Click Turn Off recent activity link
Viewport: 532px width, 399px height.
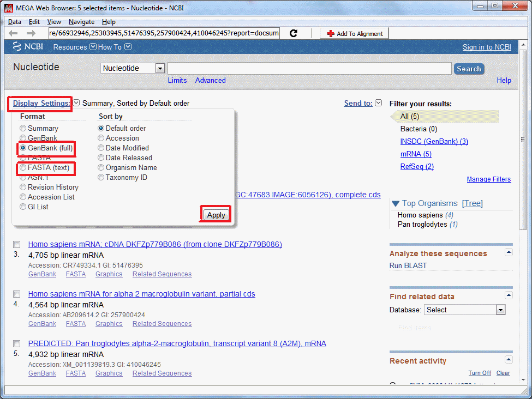[x=480, y=373]
